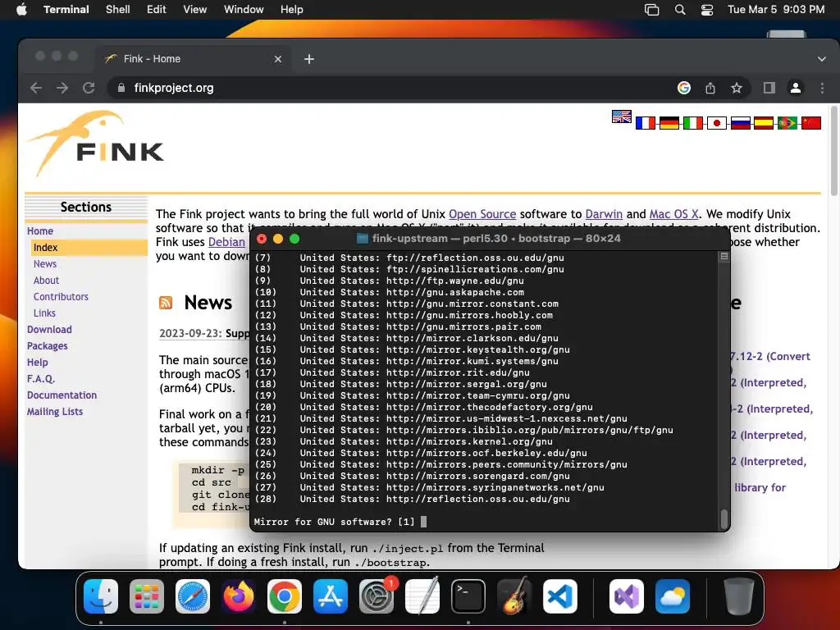Click the Terminal window scrollbar thumb
This screenshot has height=630, width=840.
coord(724,518)
